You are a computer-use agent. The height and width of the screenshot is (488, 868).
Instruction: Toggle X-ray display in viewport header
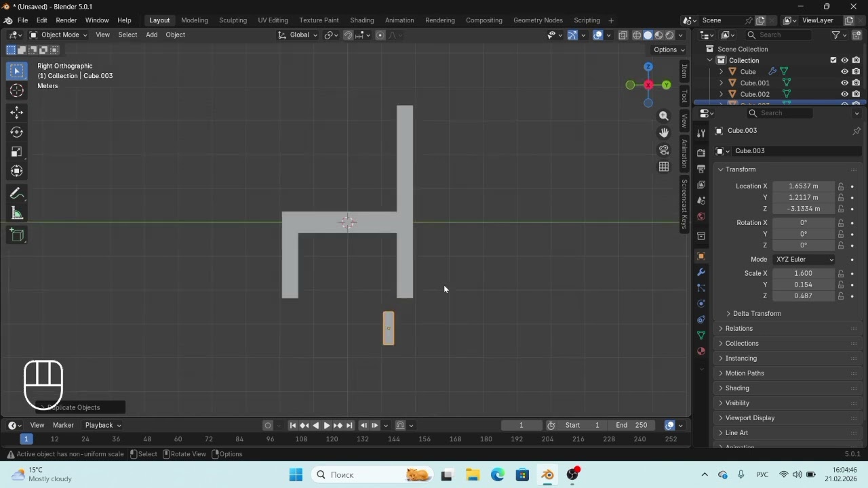[x=623, y=35]
